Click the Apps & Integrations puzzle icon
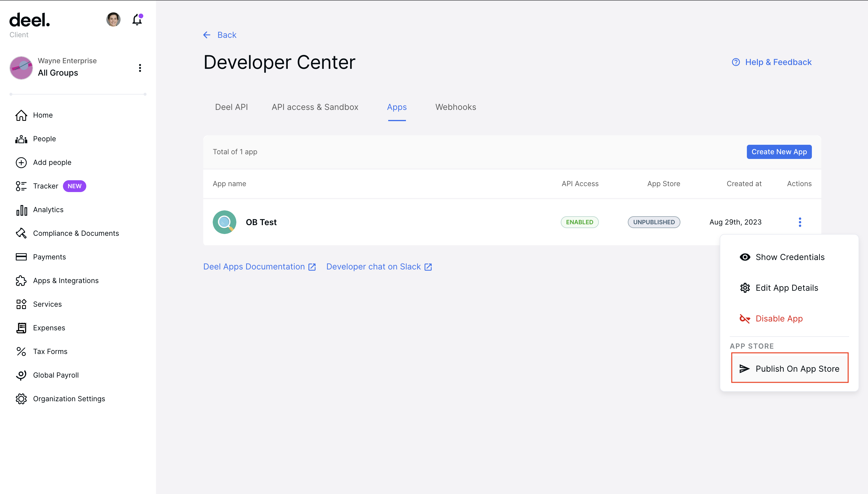 (21, 281)
